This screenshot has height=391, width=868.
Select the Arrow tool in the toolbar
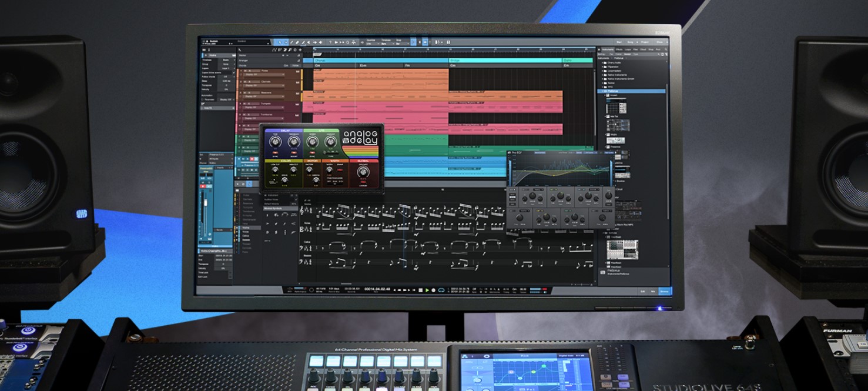[x=280, y=42]
